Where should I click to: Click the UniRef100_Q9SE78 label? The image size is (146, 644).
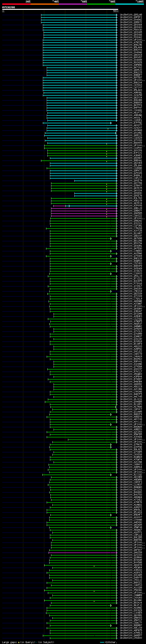coord(131,196)
